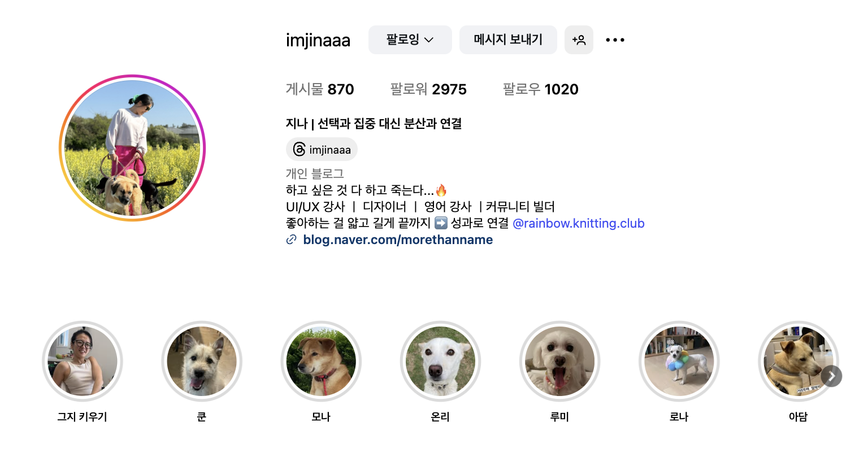The image size is (868, 461).
Task: Click the add-person suggestion icon button
Action: 579,40
